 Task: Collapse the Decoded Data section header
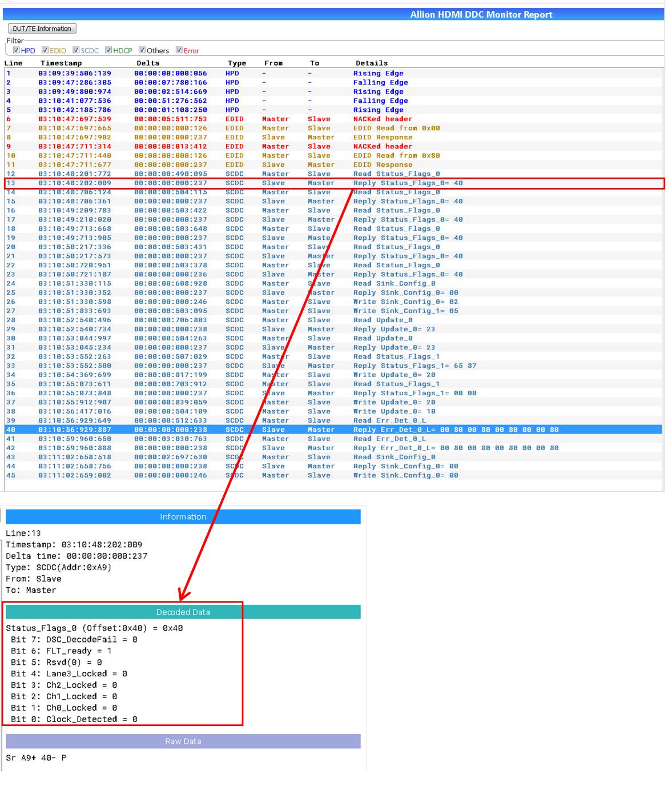click(x=183, y=612)
